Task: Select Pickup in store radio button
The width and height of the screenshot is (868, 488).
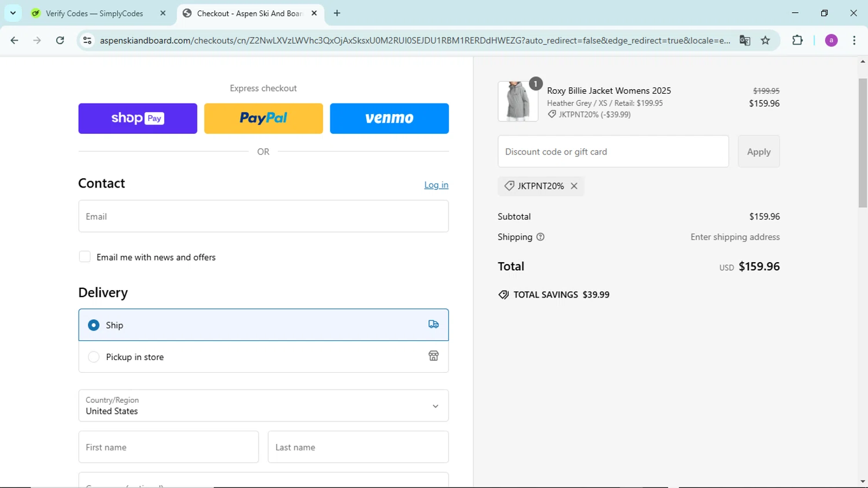Action: point(94,357)
